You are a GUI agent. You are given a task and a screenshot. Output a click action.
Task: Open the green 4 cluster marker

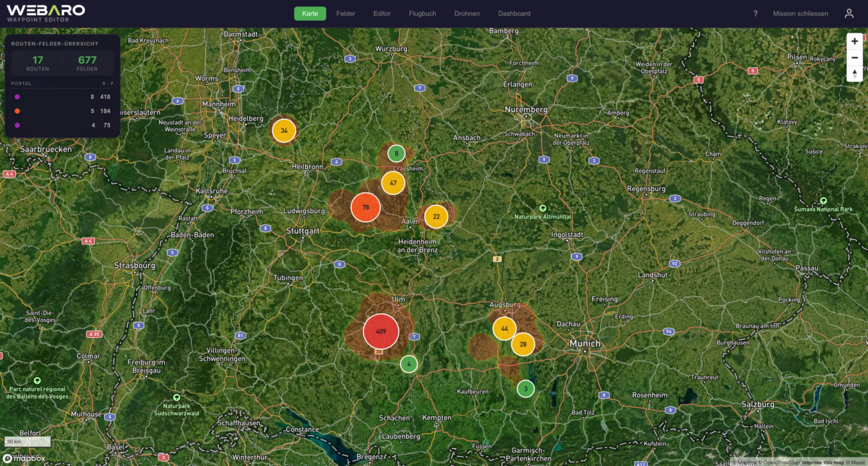(409, 364)
